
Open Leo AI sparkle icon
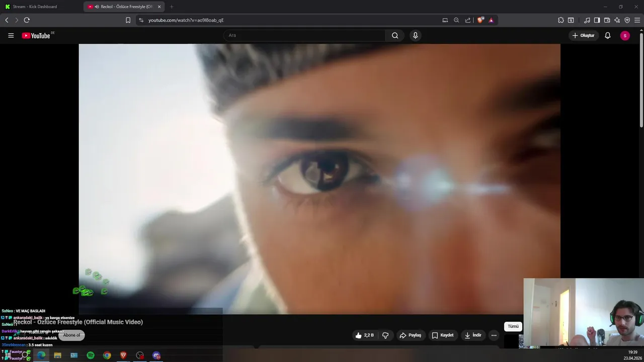[617, 20]
